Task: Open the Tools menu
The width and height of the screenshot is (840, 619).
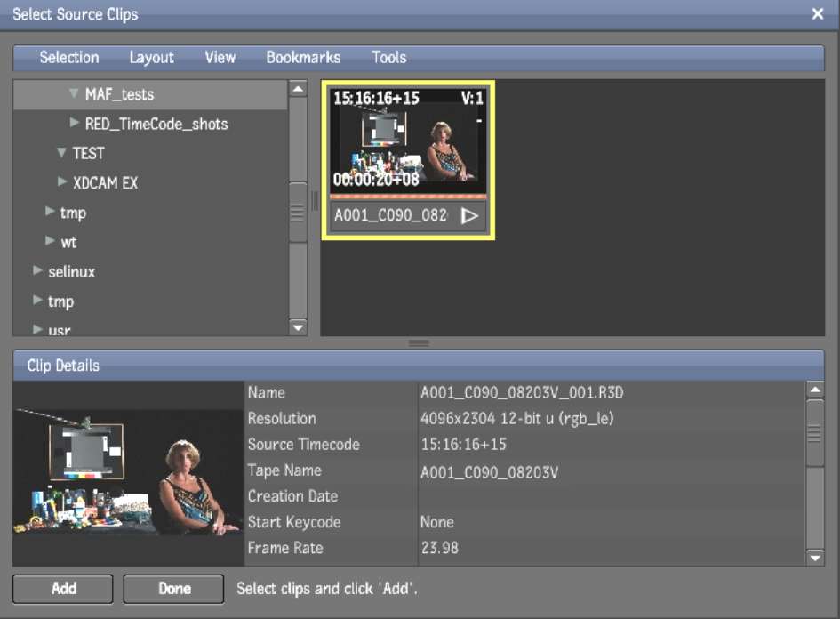Action: tap(388, 58)
